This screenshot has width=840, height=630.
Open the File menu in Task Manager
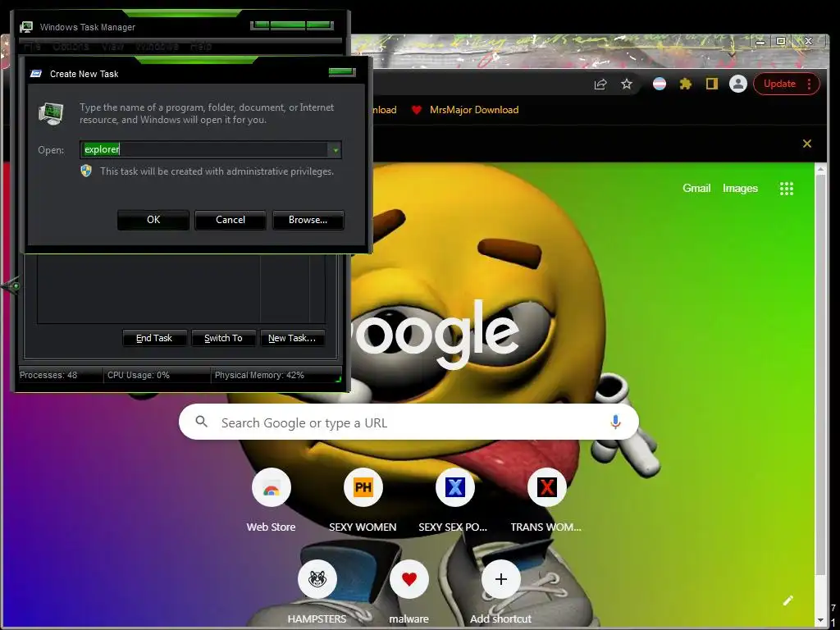pyautogui.click(x=32, y=47)
